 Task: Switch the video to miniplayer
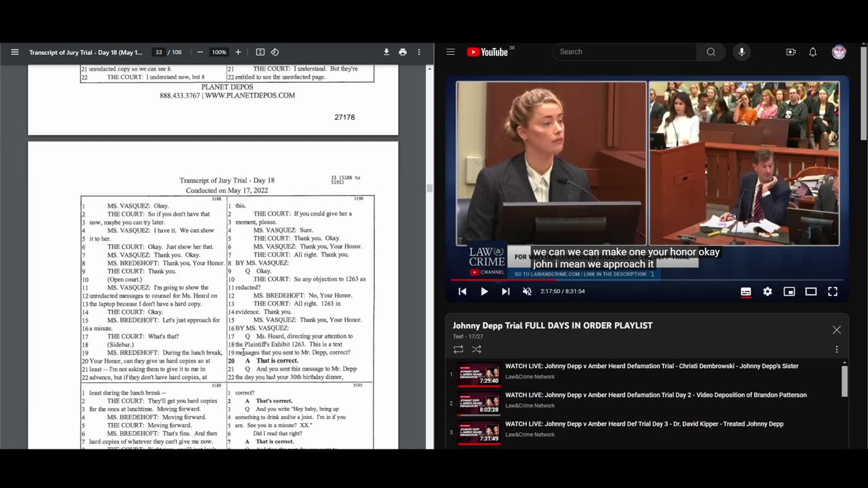(789, 291)
